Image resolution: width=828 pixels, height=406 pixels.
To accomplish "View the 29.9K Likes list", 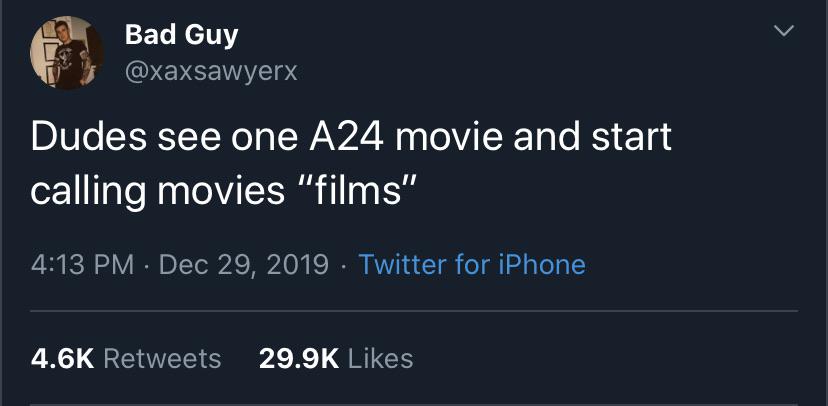I will tap(336, 359).
